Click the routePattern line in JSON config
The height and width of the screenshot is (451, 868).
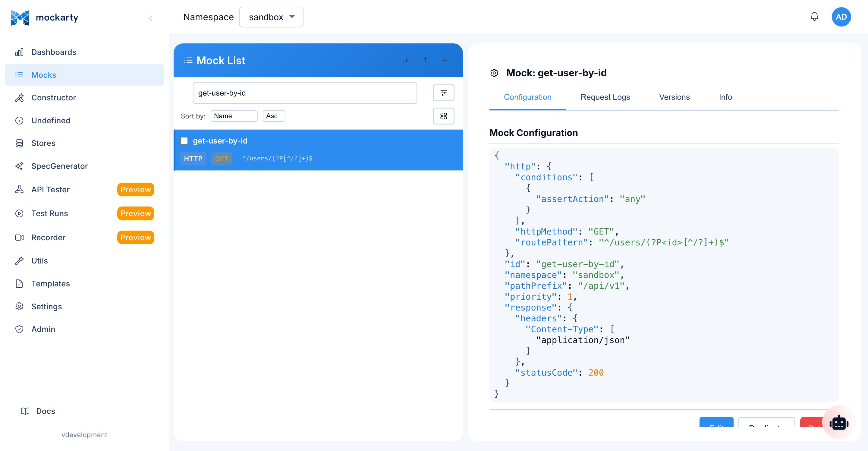pyautogui.click(x=622, y=242)
